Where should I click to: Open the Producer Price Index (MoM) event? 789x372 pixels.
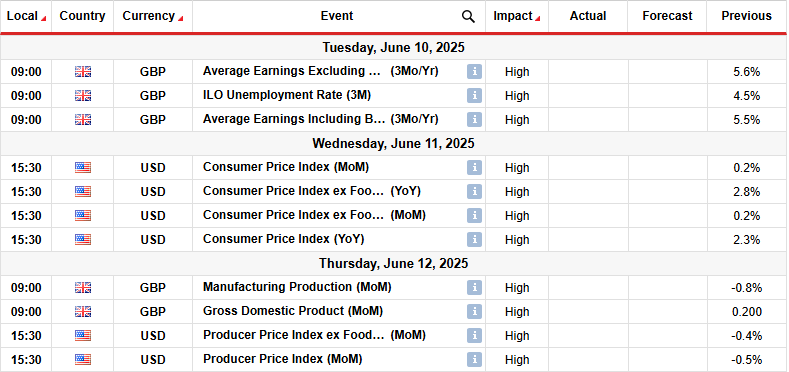point(282,359)
